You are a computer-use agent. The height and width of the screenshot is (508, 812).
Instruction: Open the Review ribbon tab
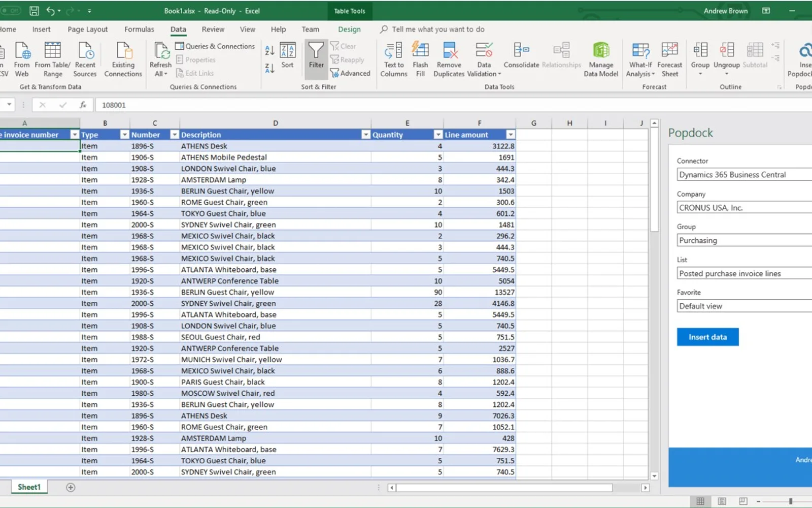tap(213, 29)
